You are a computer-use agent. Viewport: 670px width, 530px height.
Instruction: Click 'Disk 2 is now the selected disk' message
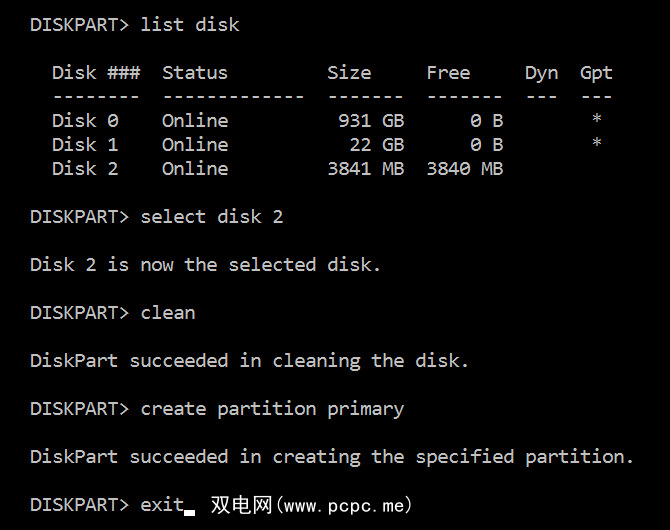pos(205,264)
